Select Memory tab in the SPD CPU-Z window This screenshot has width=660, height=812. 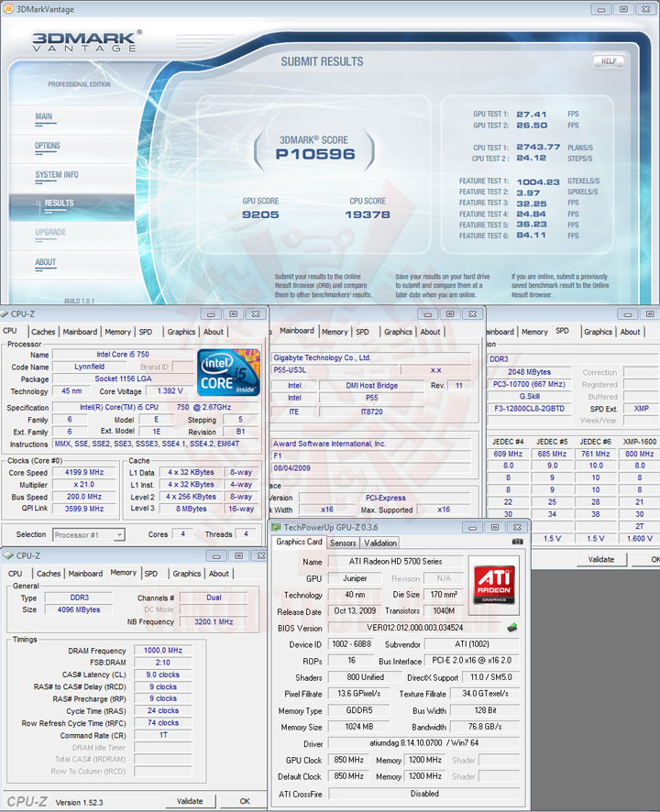tap(534, 332)
